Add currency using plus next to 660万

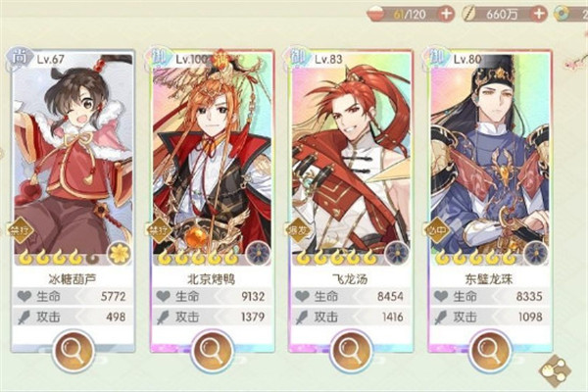click(x=538, y=15)
